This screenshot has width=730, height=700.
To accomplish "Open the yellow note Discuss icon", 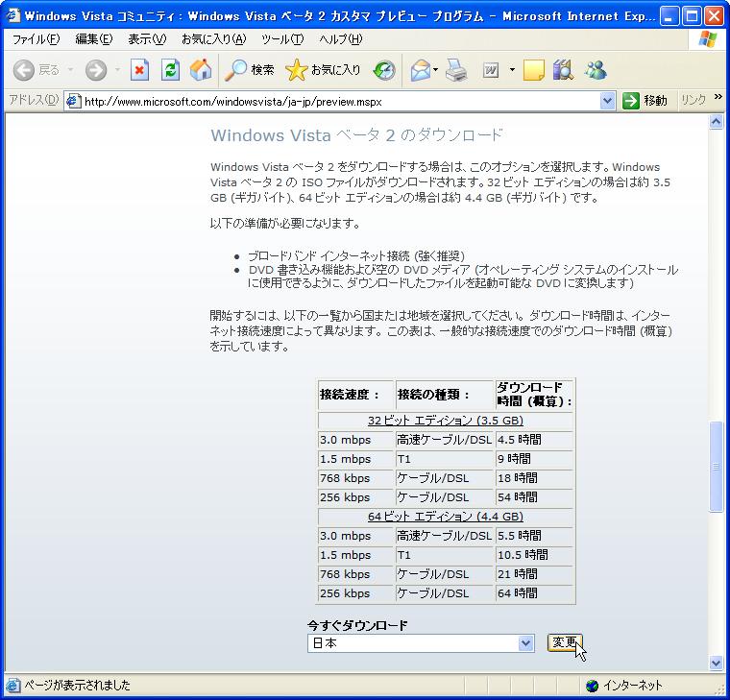I will pos(533,70).
